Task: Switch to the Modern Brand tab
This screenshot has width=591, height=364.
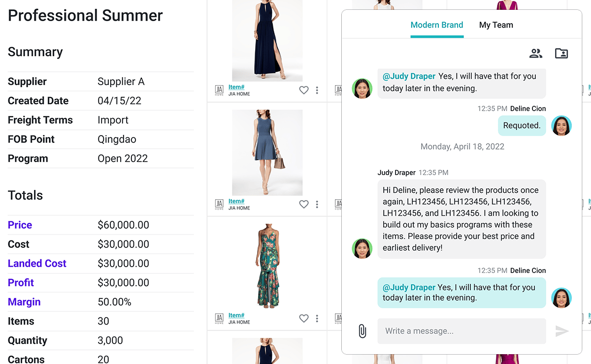Action: (437, 25)
